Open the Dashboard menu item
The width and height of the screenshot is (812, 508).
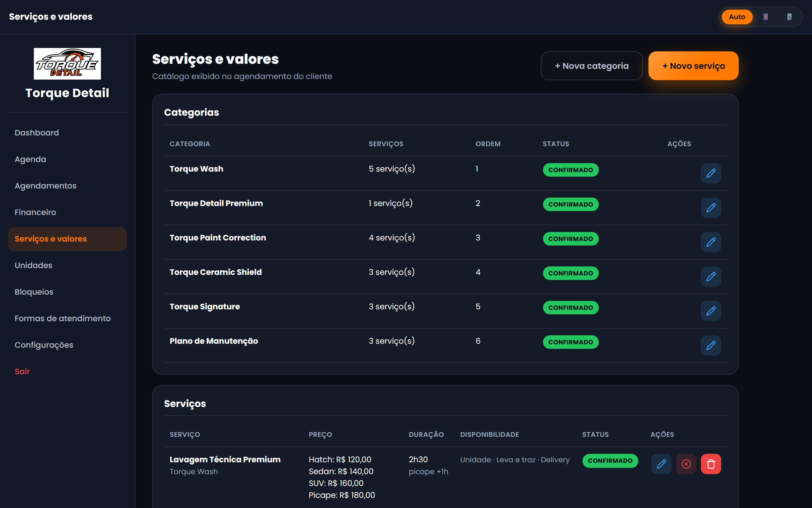(x=67, y=133)
